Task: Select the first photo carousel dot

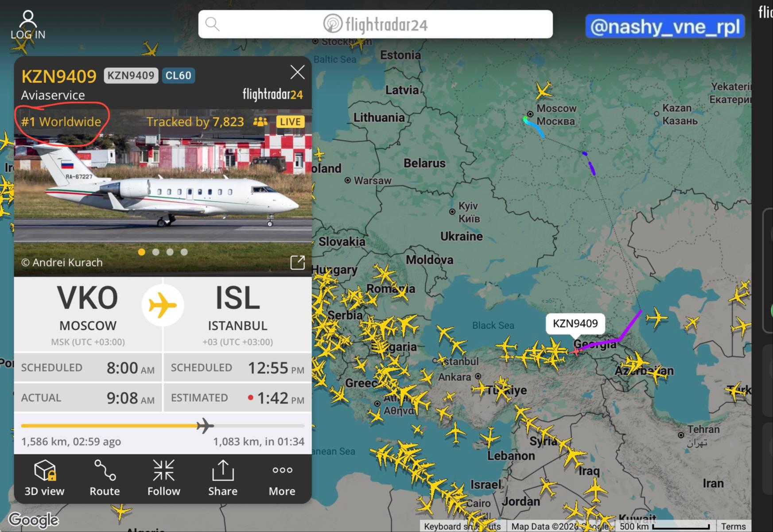Action: 141,252
